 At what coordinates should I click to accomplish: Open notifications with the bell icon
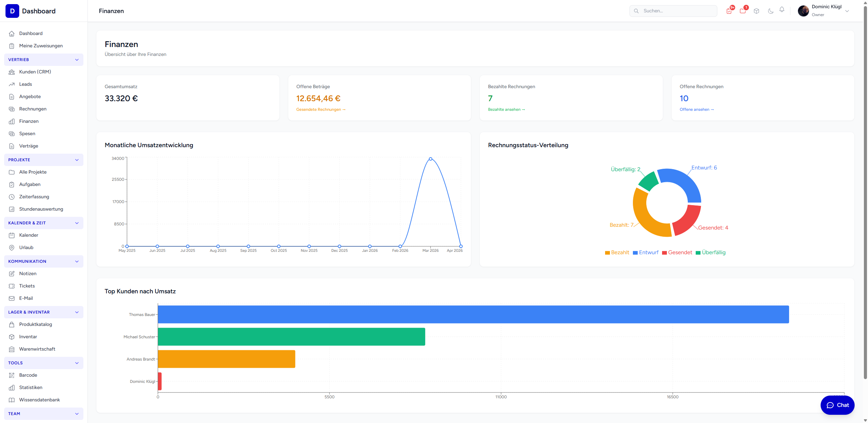pyautogui.click(x=782, y=10)
